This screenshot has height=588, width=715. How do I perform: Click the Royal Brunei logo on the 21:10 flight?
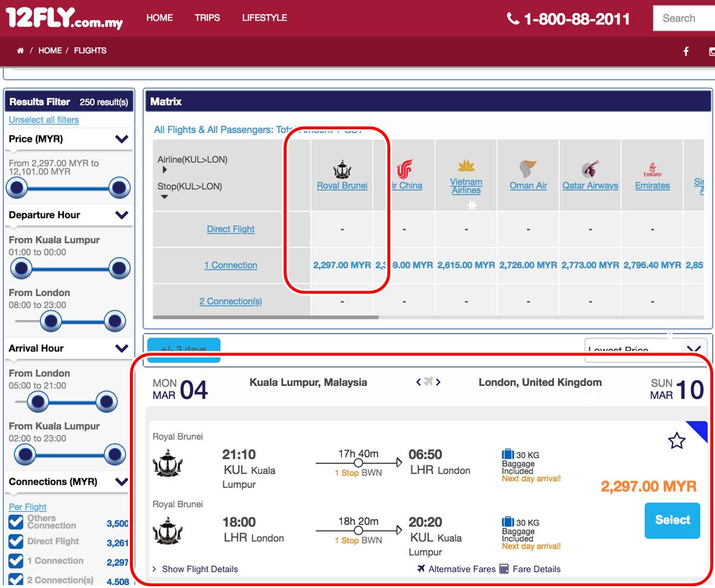coord(167,463)
